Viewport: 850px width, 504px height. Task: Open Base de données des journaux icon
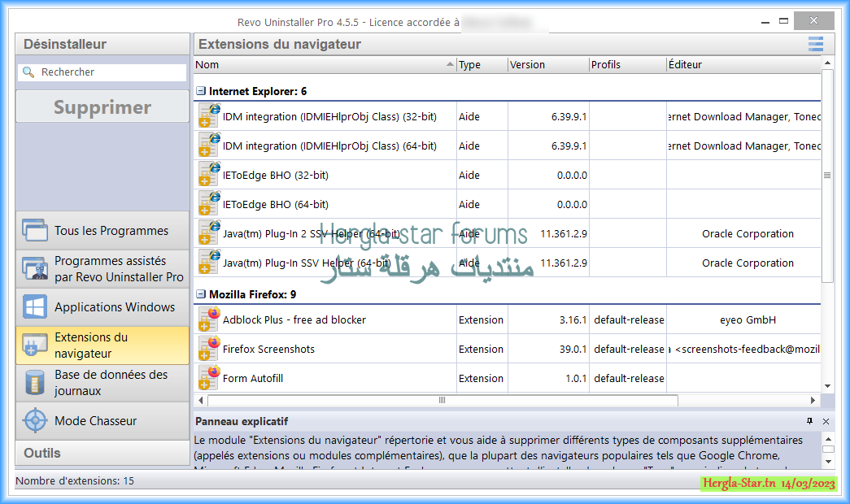[35, 383]
